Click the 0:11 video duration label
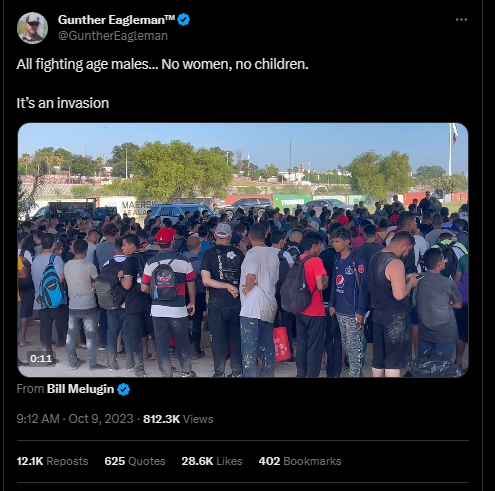 click(41, 358)
